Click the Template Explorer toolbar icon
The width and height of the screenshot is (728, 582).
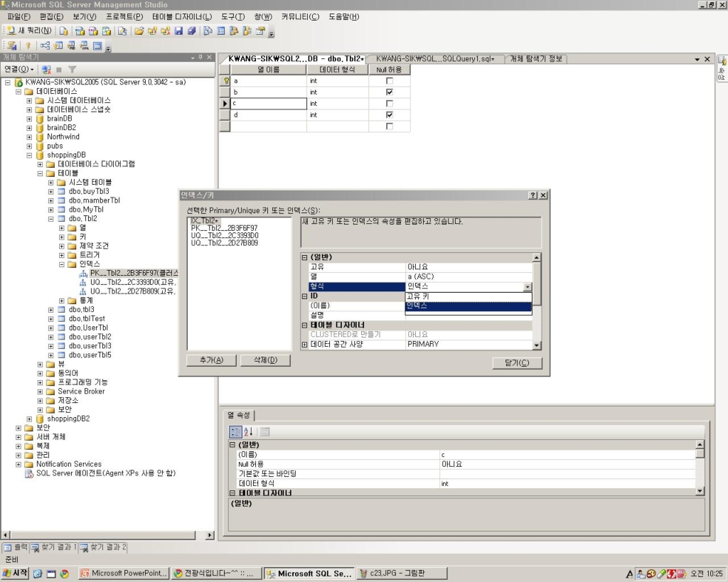(x=247, y=31)
